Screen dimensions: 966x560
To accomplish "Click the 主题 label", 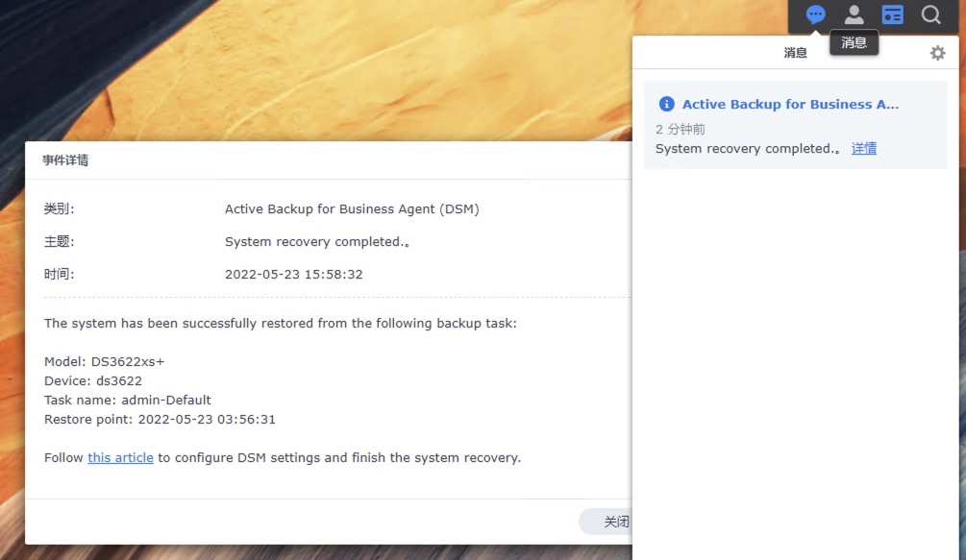I will click(x=59, y=242).
